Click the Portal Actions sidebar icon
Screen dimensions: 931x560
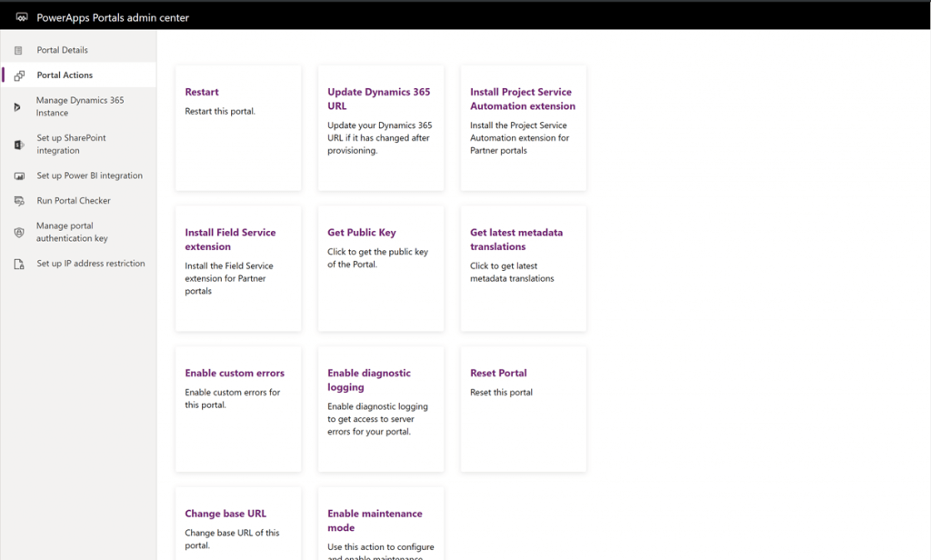coord(18,75)
